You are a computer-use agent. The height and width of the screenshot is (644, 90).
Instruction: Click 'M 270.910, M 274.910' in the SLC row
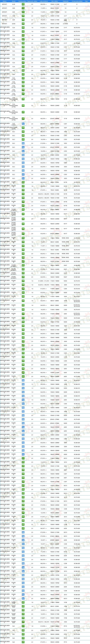(x=77, y=626)
